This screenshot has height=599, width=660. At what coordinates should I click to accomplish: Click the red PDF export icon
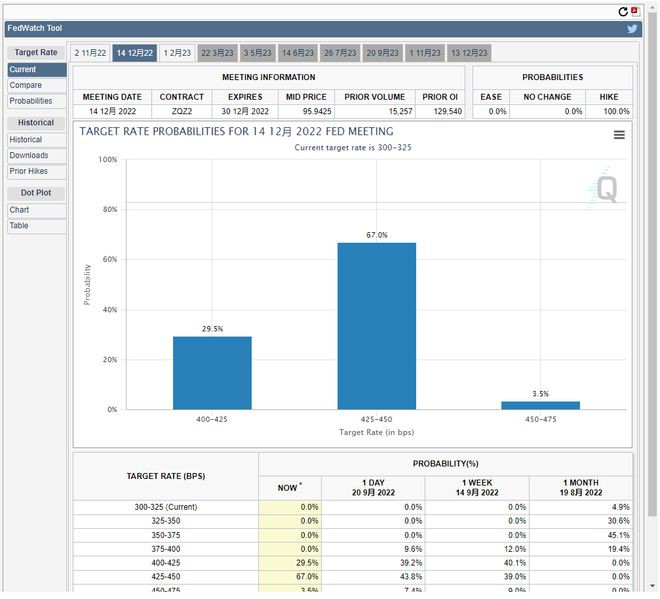click(x=635, y=11)
